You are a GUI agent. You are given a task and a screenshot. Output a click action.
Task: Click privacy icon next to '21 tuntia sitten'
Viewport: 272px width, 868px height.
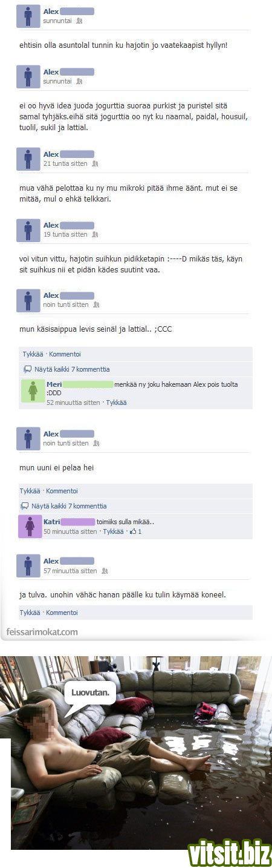[95, 164]
